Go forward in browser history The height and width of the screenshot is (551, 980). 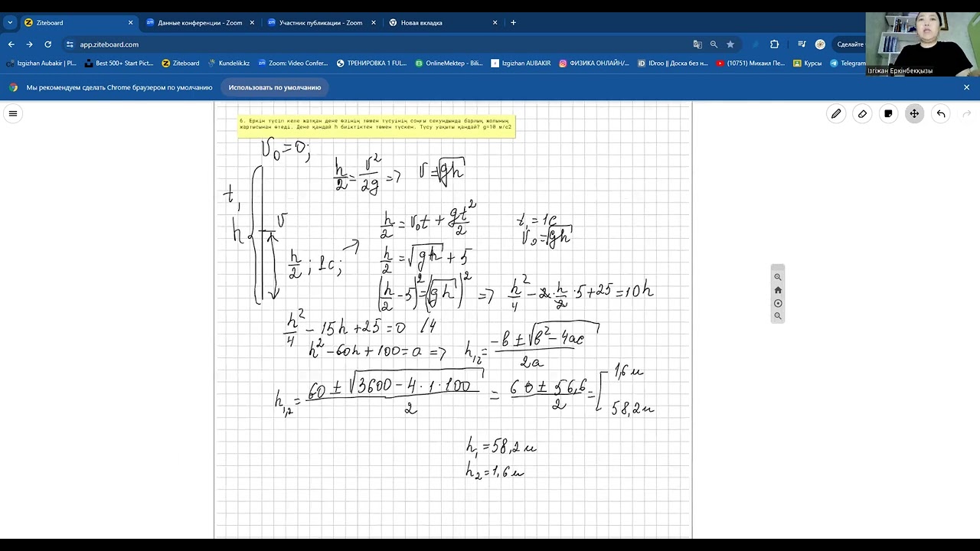(x=30, y=44)
